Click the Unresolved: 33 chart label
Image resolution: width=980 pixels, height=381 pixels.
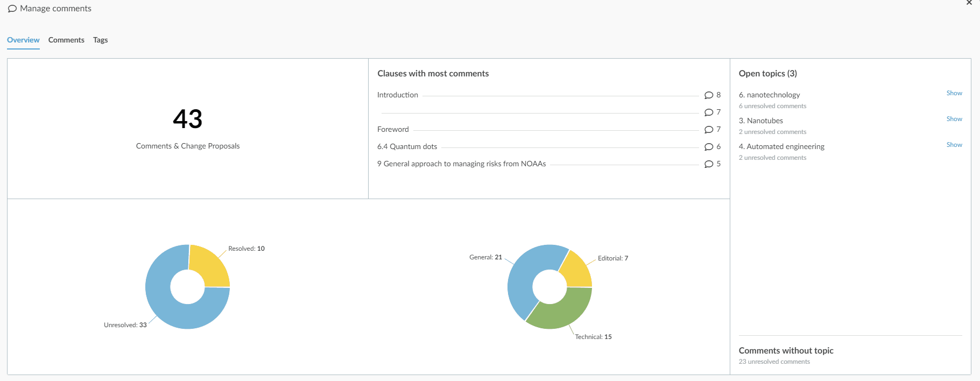pyautogui.click(x=125, y=325)
